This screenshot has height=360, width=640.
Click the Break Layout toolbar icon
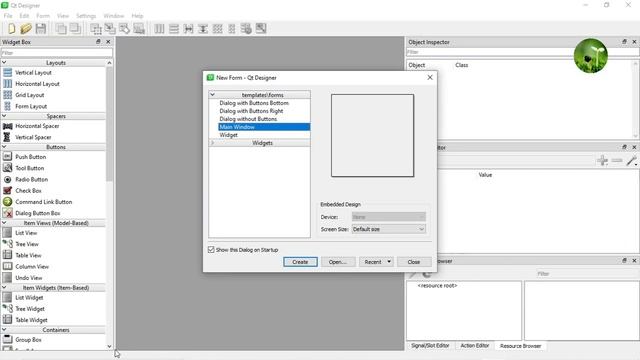click(x=246, y=29)
